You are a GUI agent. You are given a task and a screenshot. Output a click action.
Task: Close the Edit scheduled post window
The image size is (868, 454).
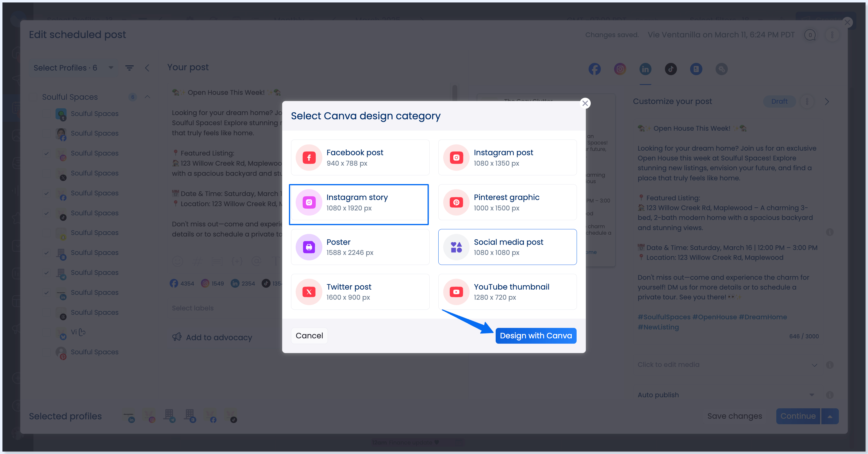coord(847,23)
